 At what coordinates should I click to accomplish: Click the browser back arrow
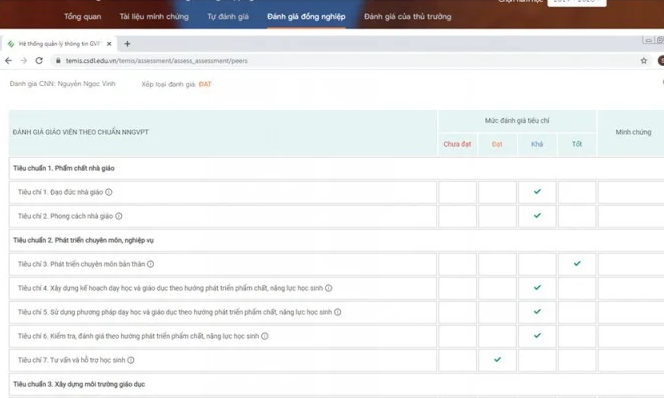coord(8,61)
